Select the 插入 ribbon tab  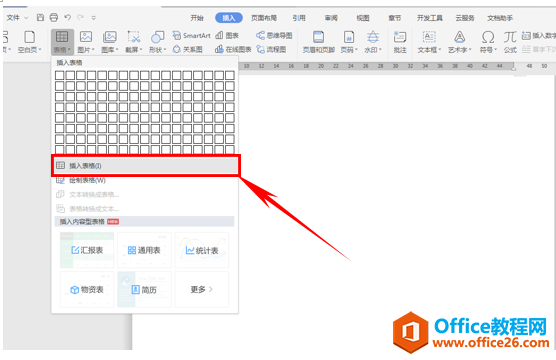[x=229, y=18]
